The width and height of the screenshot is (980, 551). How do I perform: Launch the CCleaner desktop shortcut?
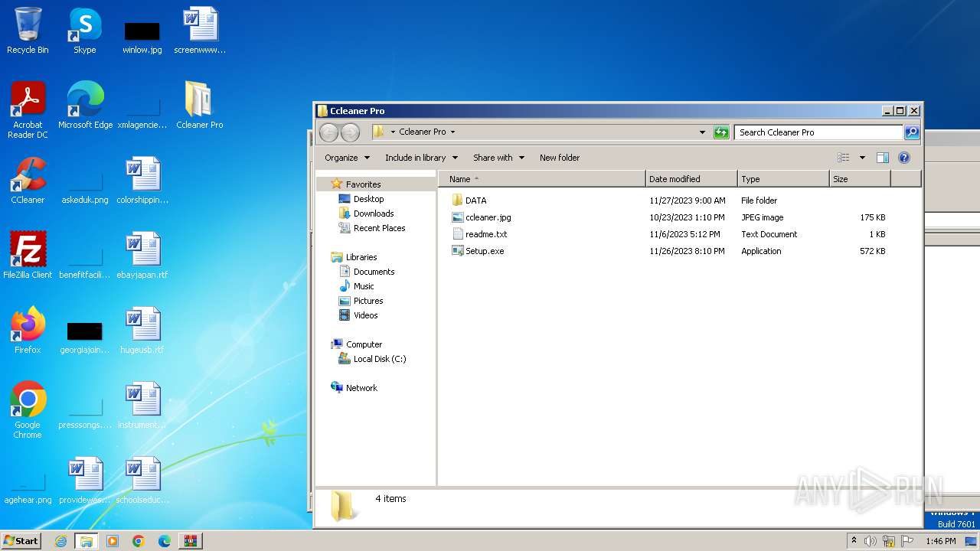(28, 181)
